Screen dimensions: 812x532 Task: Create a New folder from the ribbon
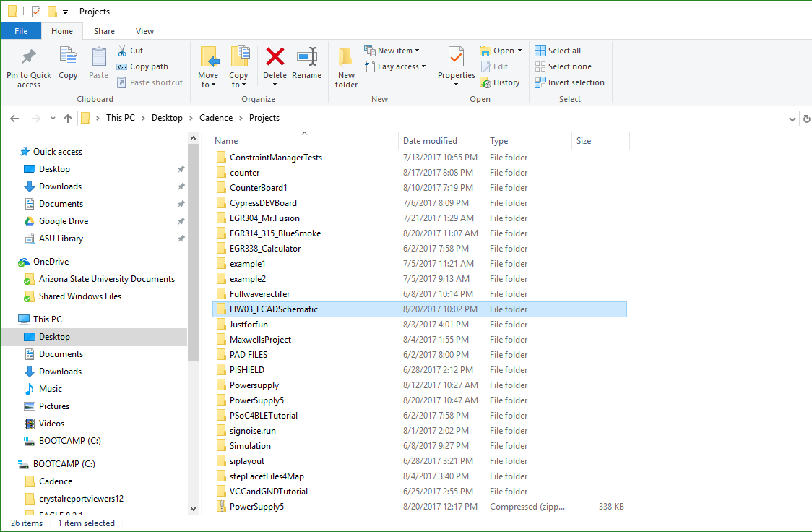pos(346,67)
